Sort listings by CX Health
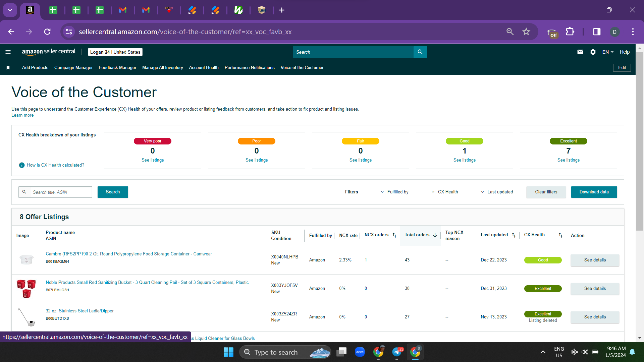The height and width of the screenshot is (362, 644). [560, 235]
